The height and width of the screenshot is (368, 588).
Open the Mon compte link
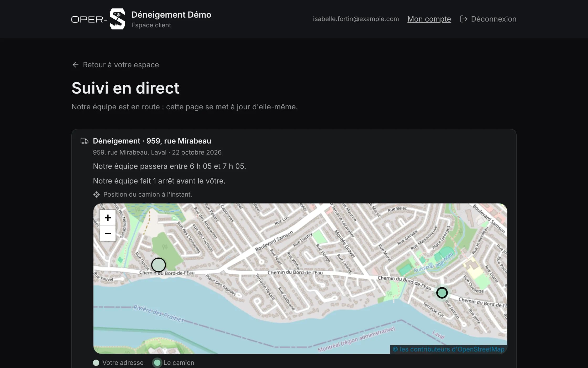click(x=429, y=19)
